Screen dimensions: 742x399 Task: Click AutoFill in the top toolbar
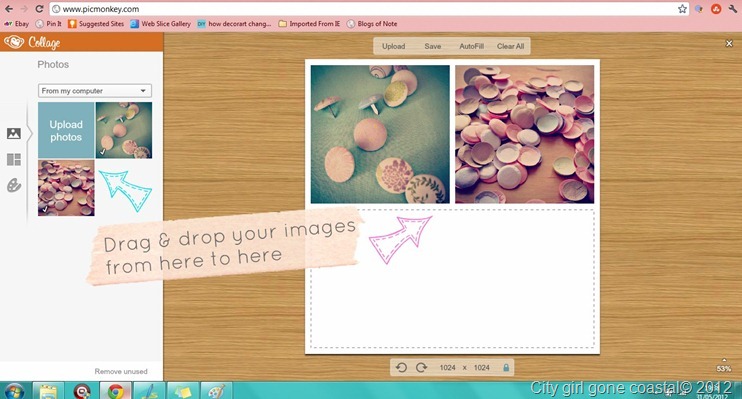pos(471,46)
